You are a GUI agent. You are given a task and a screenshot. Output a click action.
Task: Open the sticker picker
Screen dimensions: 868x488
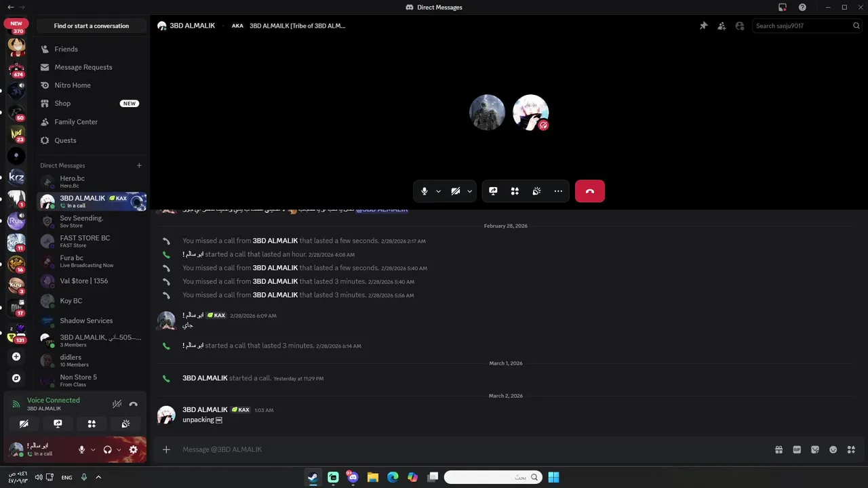click(x=815, y=449)
